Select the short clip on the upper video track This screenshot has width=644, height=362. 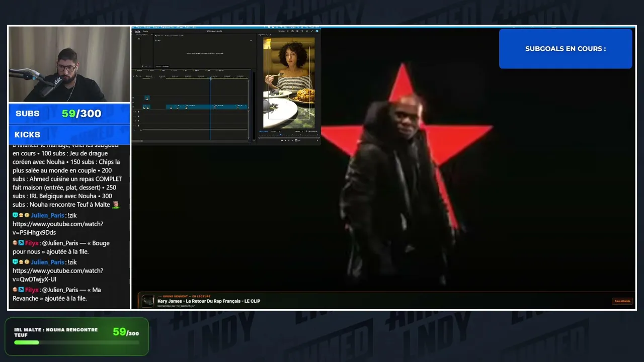tap(147, 98)
